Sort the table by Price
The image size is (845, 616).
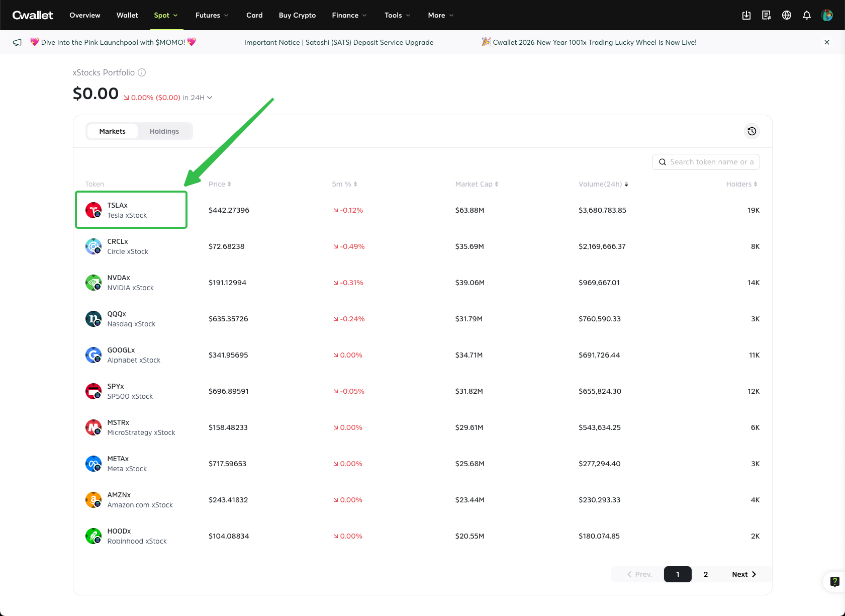click(x=220, y=184)
